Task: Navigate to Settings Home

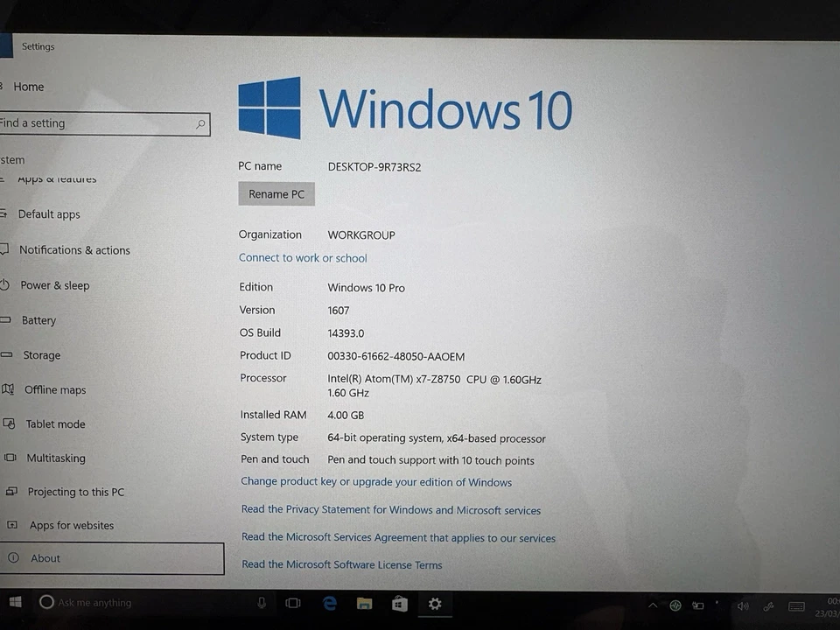Action: point(28,87)
